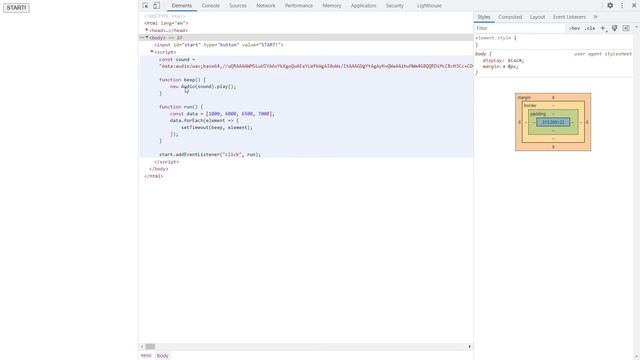Open the Lighthouse tab
640x360 pixels.
point(429,6)
